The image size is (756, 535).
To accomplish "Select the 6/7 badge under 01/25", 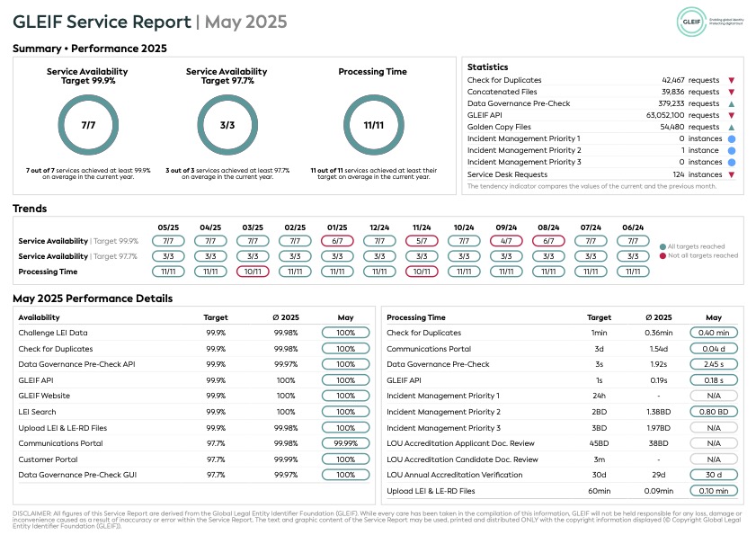I will (x=337, y=241).
